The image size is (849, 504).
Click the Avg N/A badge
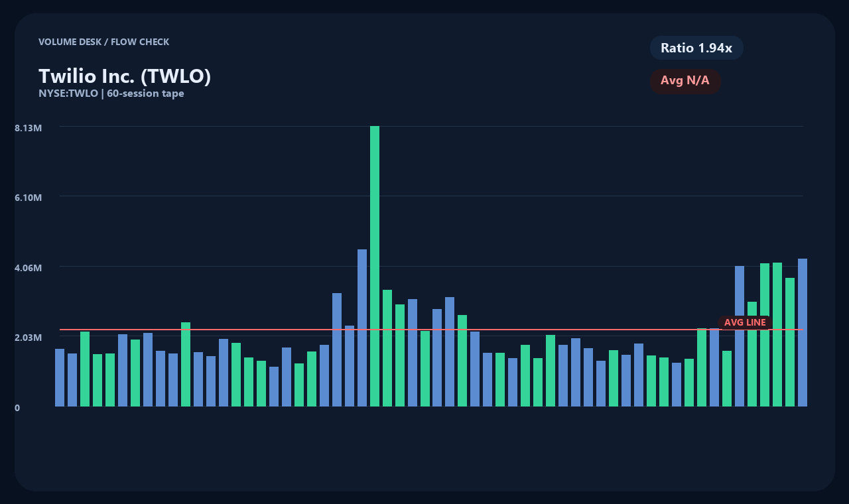click(x=685, y=81)
